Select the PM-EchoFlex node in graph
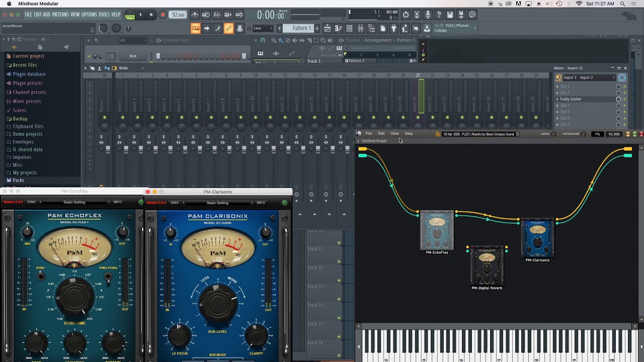This screenshot has height=362, width=644. point(437,231)
